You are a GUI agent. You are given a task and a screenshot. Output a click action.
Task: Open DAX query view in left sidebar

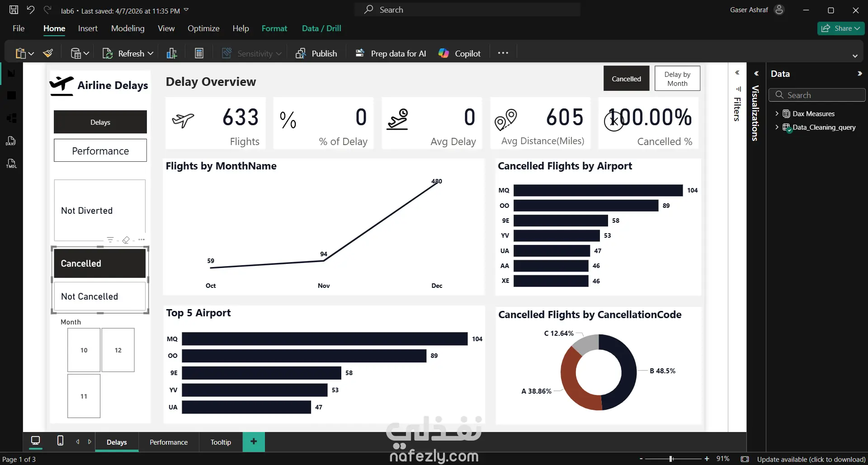(11, 141)
